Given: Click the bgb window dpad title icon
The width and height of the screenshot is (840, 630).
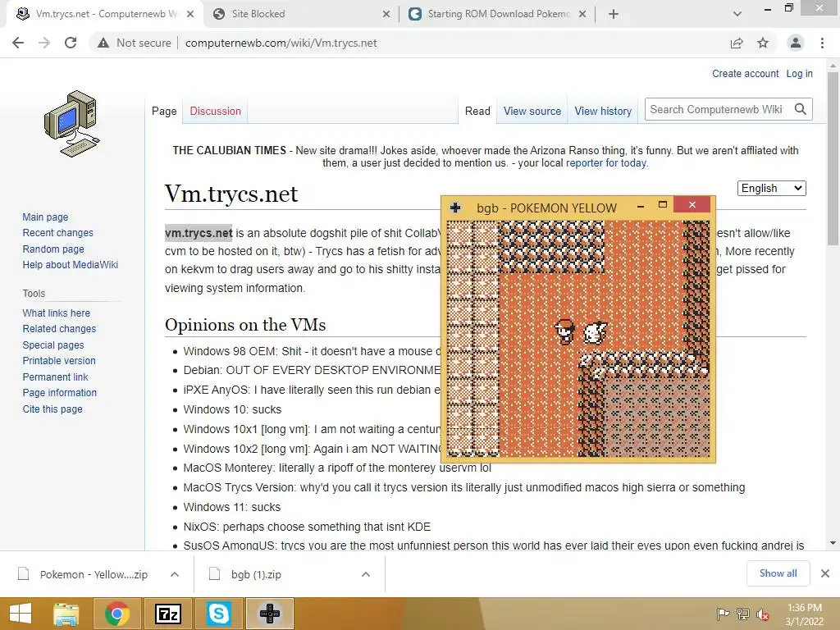Looking at the screenshot, I should pos(455,208).
